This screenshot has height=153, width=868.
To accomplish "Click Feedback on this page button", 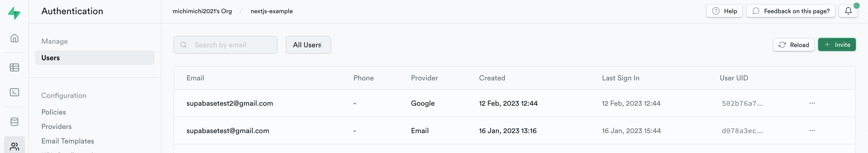I will pyautogui.click(x=790, y=11).
